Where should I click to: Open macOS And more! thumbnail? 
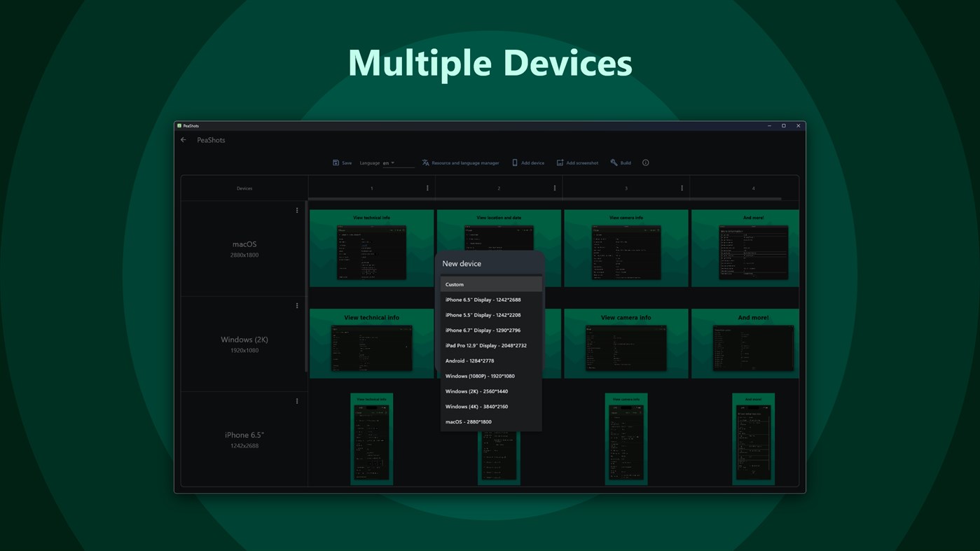tap(745, 248)
